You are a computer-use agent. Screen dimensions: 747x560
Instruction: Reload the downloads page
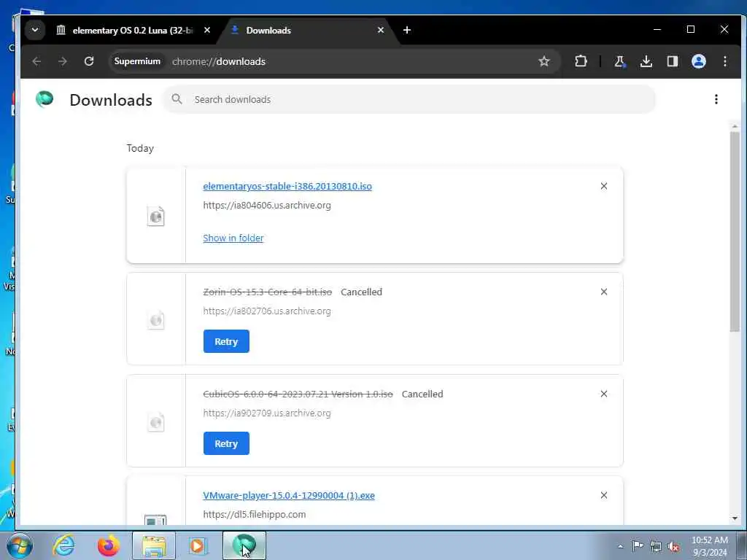point(89,61)
